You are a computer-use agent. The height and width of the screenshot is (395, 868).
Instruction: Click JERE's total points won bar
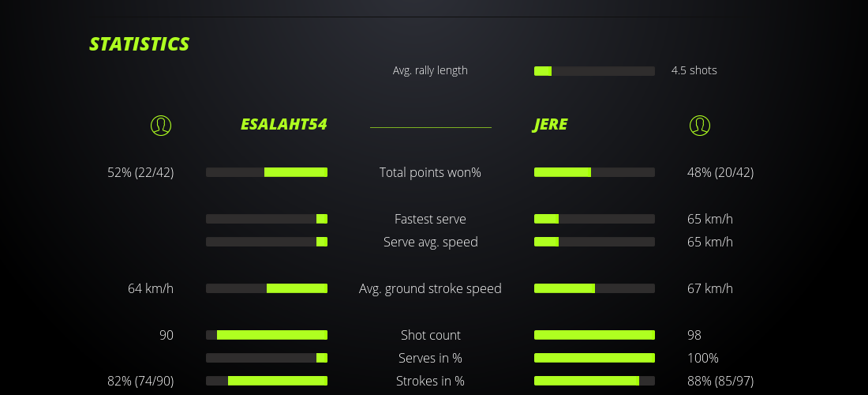(x=594, y=172)
